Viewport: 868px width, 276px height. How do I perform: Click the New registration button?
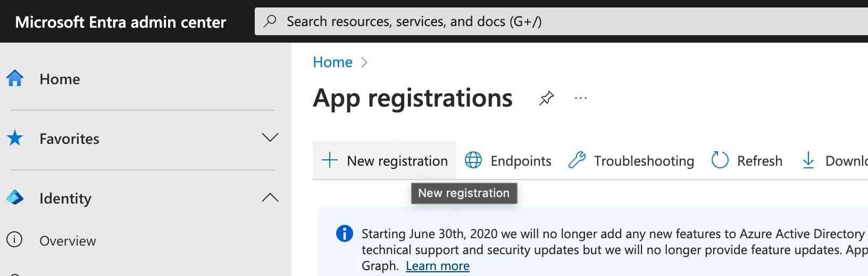click(x=385, y=160)
